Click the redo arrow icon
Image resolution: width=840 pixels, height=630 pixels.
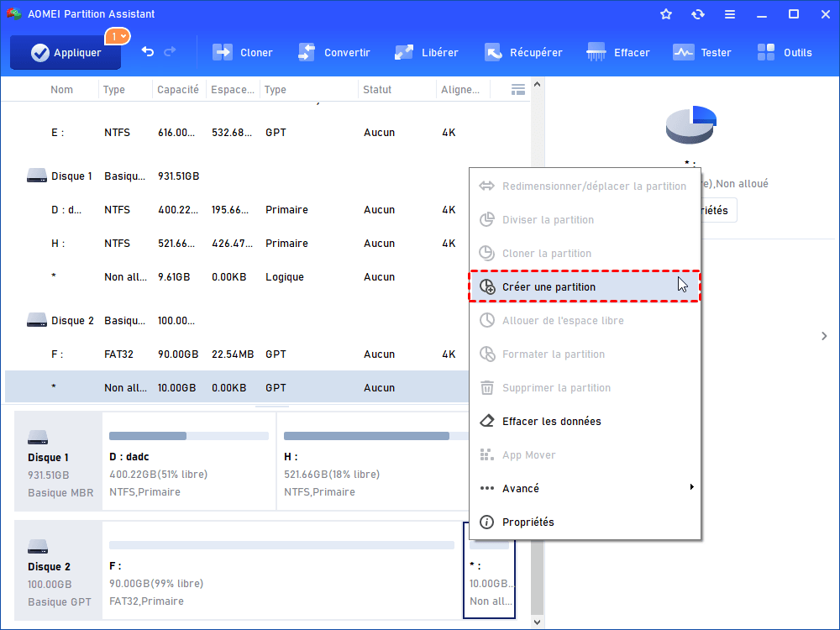pyautogui.click(x=170, y=51)
